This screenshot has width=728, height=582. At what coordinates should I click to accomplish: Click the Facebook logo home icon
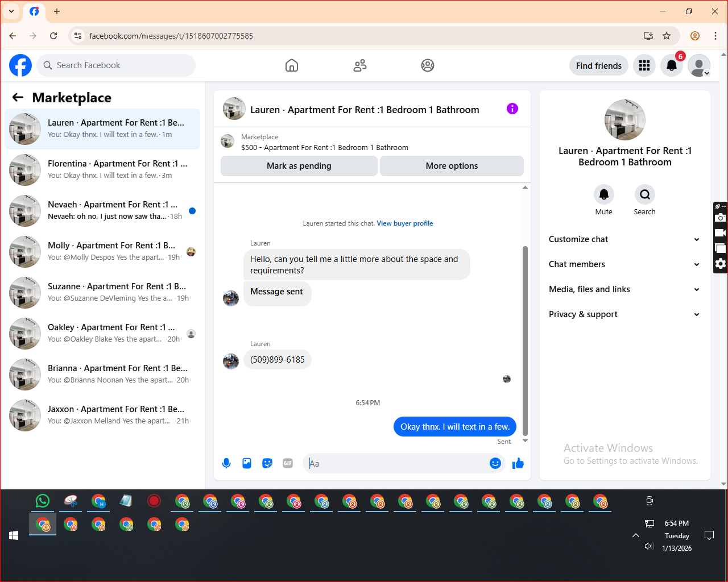20,65
